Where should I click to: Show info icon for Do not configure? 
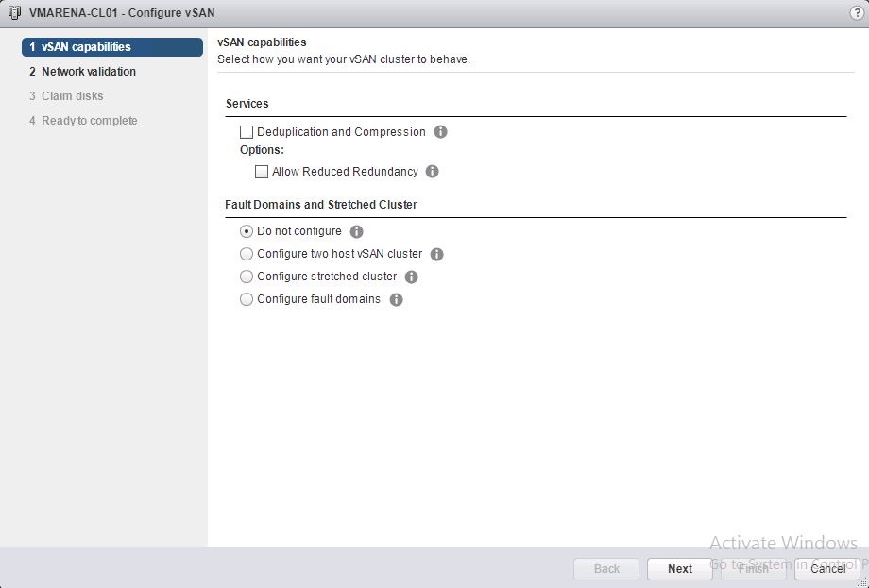click(357, 231)
